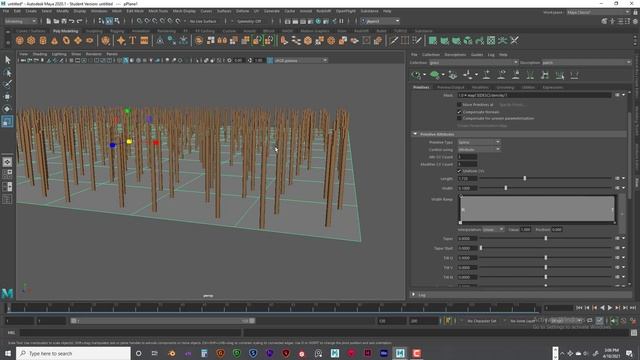Choose the Lasso select tool in toolbox
Image resolution: width=640 pixels, height=360 pixels.
coord(7,73)
